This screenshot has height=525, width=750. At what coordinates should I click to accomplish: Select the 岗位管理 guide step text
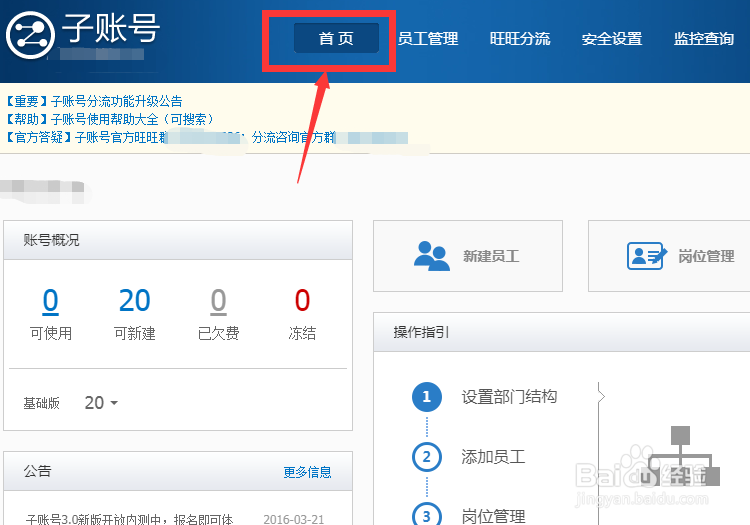pos(493,516)
